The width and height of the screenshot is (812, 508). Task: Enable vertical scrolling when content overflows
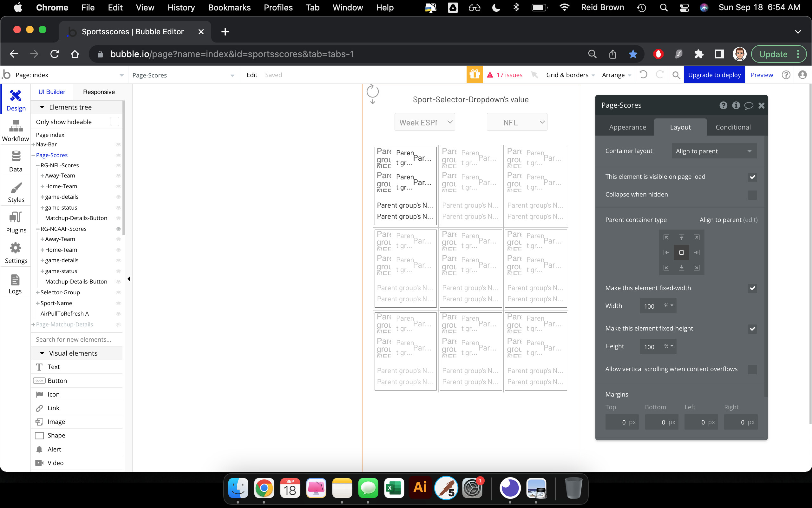[752, 370]
